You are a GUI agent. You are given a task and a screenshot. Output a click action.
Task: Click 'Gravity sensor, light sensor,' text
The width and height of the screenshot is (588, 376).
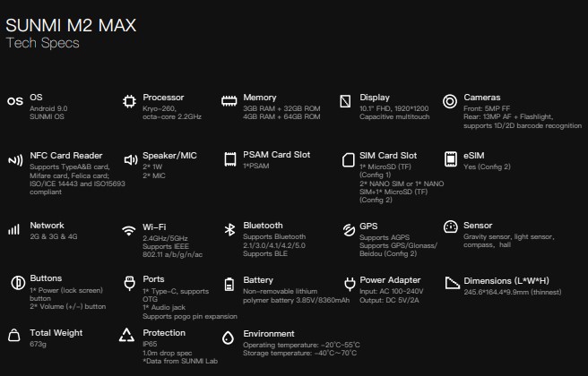coord(508,236)
